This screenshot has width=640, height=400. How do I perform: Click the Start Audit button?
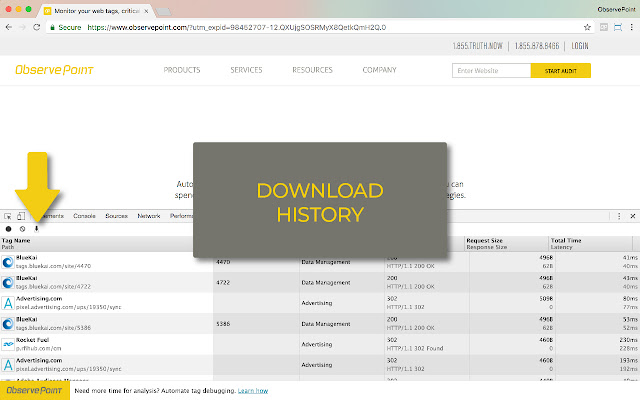560,71
